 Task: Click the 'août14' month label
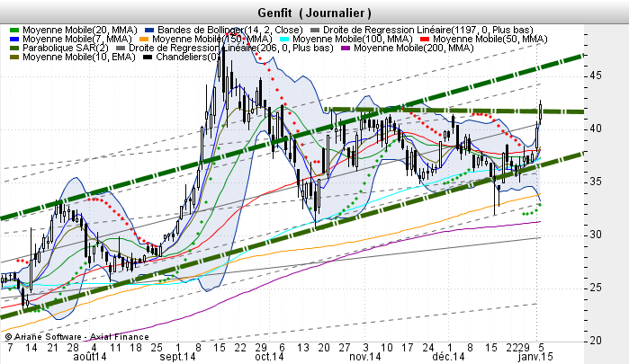click(90, 357)
